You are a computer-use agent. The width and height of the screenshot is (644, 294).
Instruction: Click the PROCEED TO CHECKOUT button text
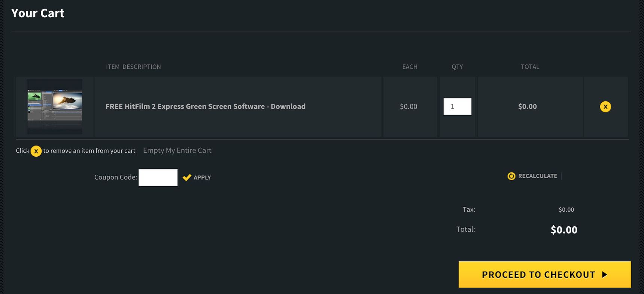538,275
